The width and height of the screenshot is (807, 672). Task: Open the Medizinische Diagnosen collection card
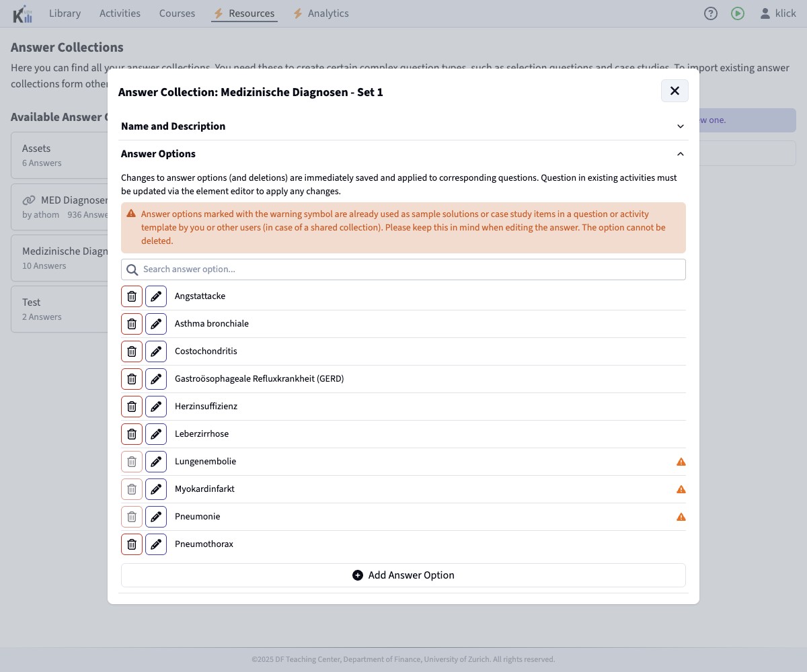[60, 258]
